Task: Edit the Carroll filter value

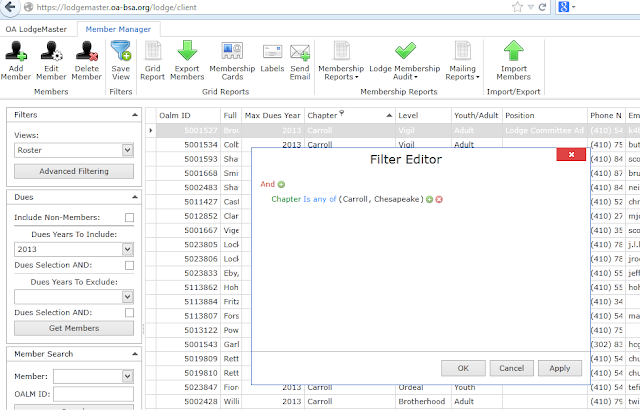Action: [x=356, y=199]
